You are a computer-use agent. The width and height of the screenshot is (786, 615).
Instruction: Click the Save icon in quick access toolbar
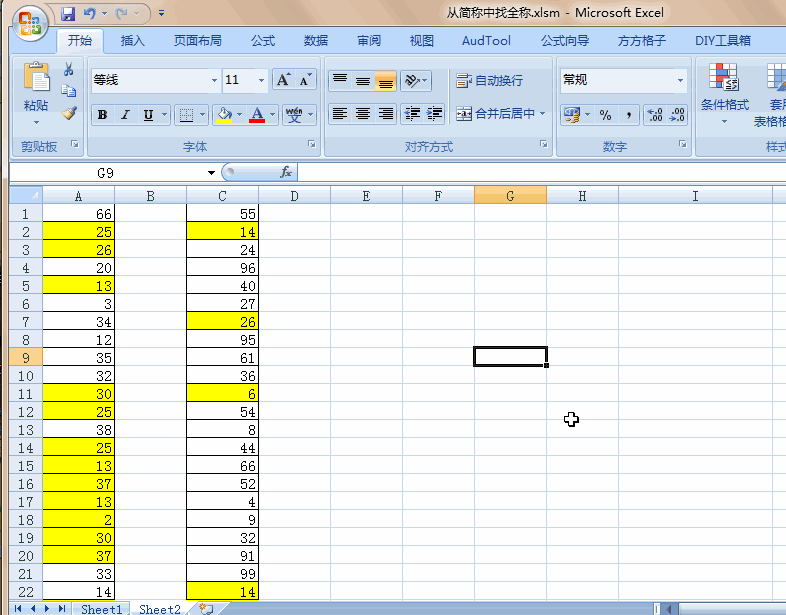click(x=68, y=14)
